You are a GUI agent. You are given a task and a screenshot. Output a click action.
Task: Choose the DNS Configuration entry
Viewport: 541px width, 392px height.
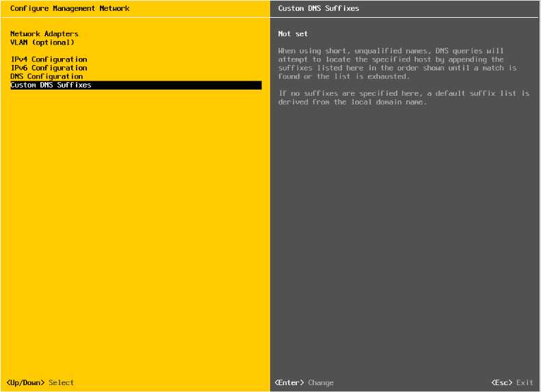[47, 76]
